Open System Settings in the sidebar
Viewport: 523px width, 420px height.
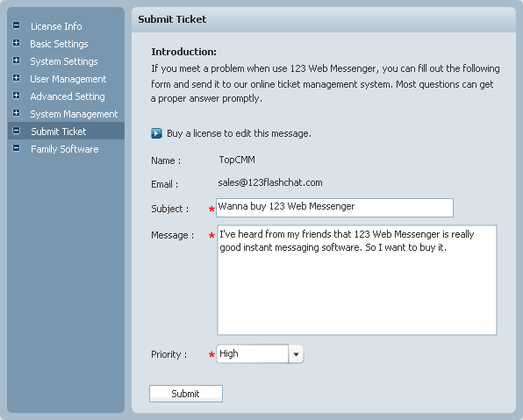(64, 61)
